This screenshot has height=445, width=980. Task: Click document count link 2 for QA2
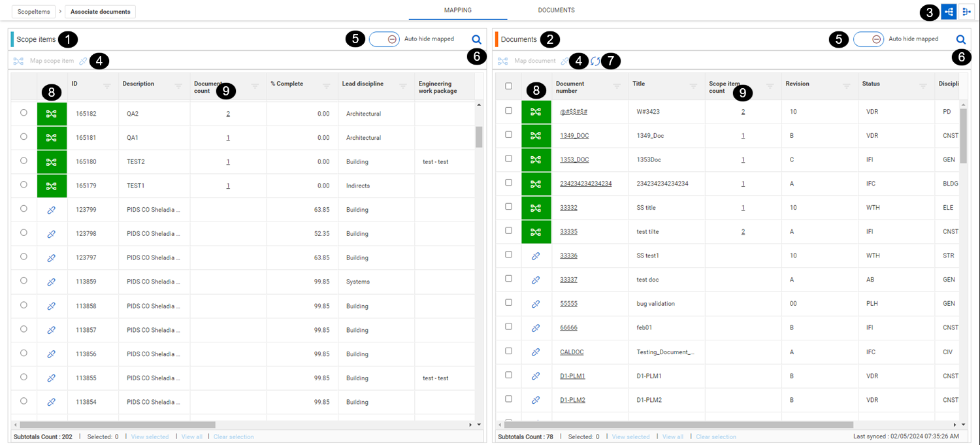point(228,114)
